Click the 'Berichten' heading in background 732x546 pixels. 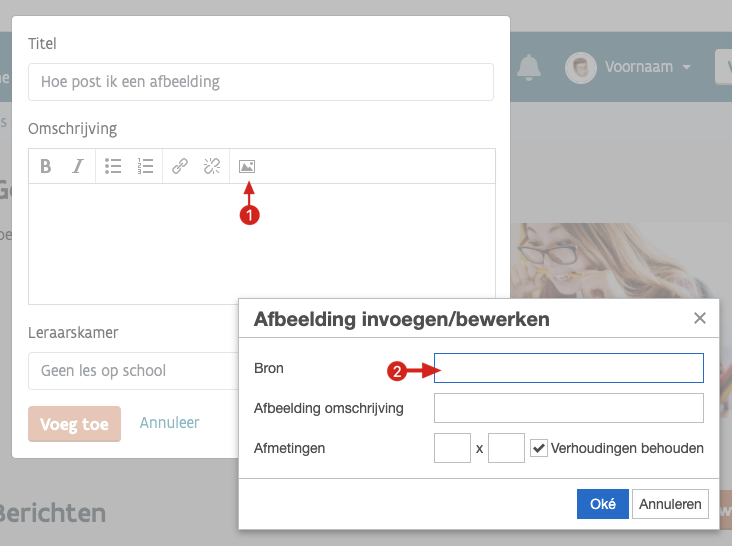coord(52,513)
